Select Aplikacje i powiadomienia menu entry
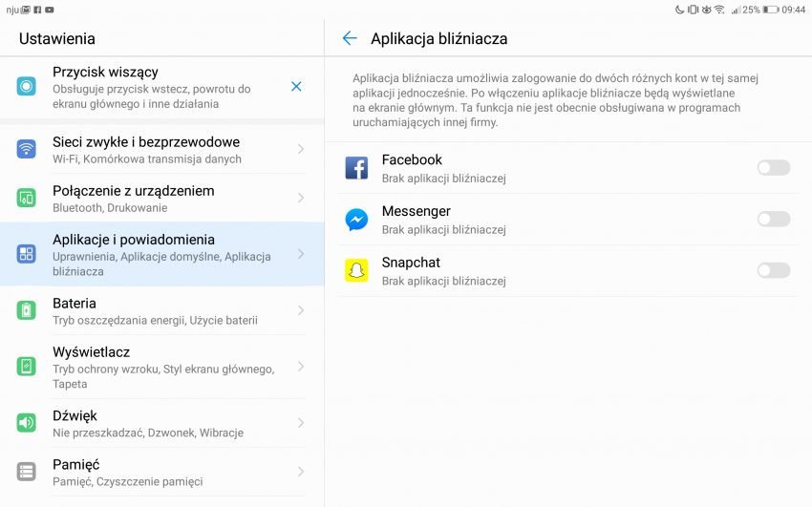812x507 pixels. tap(162, 254)
